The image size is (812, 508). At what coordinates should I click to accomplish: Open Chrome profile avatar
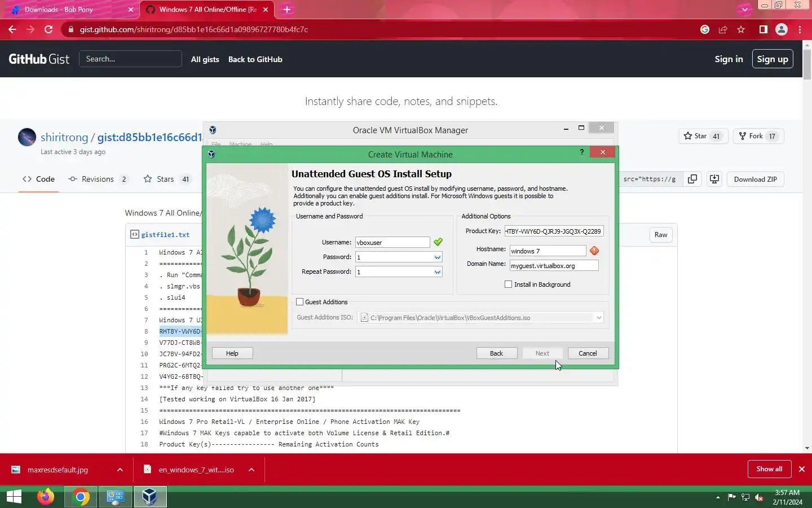click(x=782, y=29)
